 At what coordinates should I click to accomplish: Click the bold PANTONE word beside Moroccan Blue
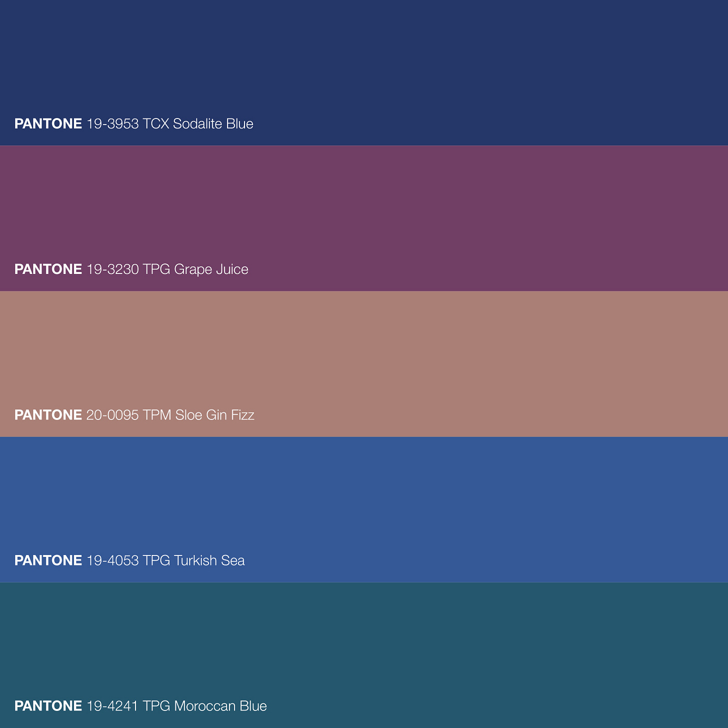tap(48, 705)
